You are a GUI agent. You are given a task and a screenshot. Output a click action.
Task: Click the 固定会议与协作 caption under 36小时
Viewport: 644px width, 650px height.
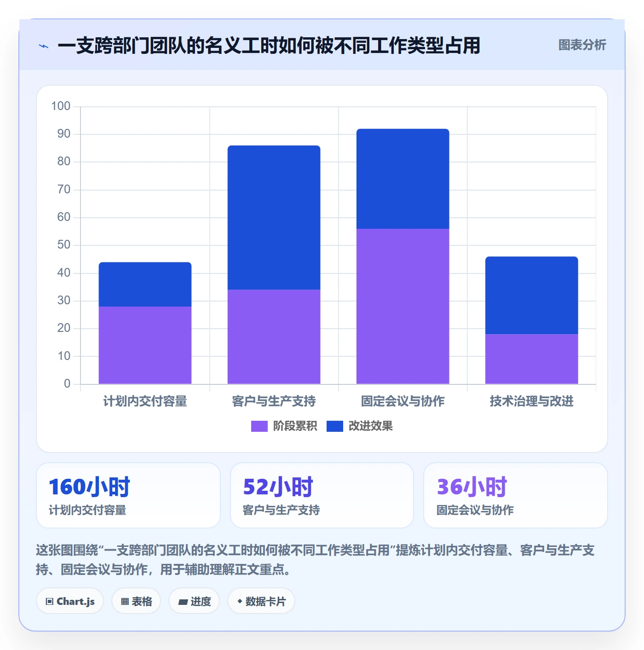(475, 510)
